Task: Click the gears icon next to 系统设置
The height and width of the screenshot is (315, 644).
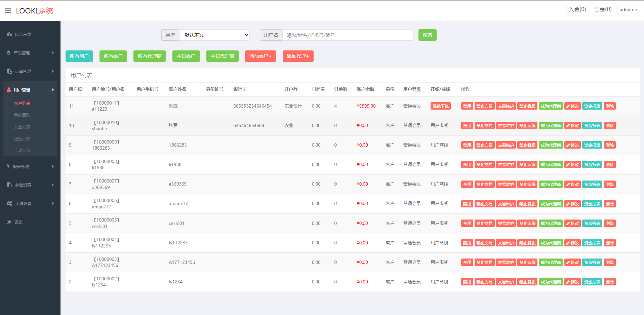Action: (9, 203)
